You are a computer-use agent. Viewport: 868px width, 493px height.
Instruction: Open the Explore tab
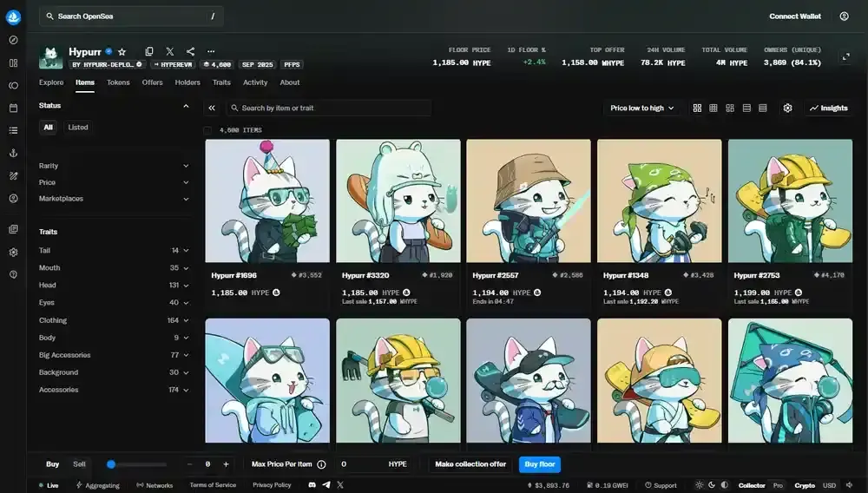(51, 82)
